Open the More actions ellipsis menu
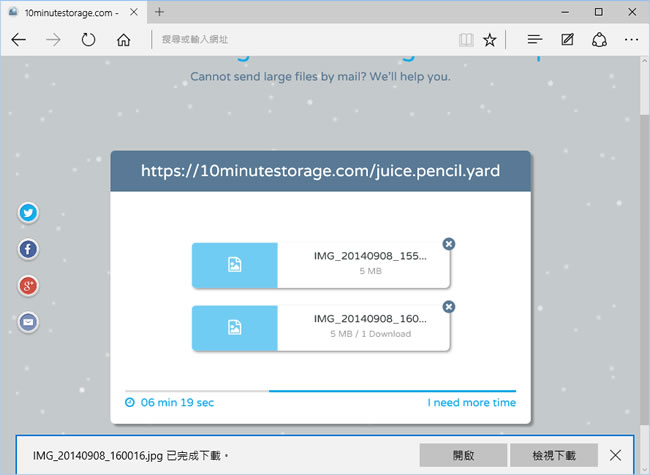The image size is (650, 475). [631, 40]
